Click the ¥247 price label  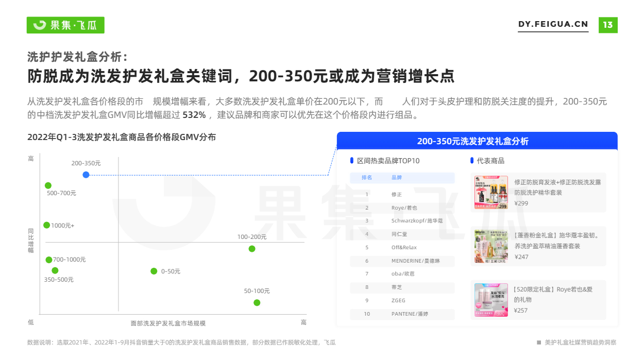click(x=521, y=257)
